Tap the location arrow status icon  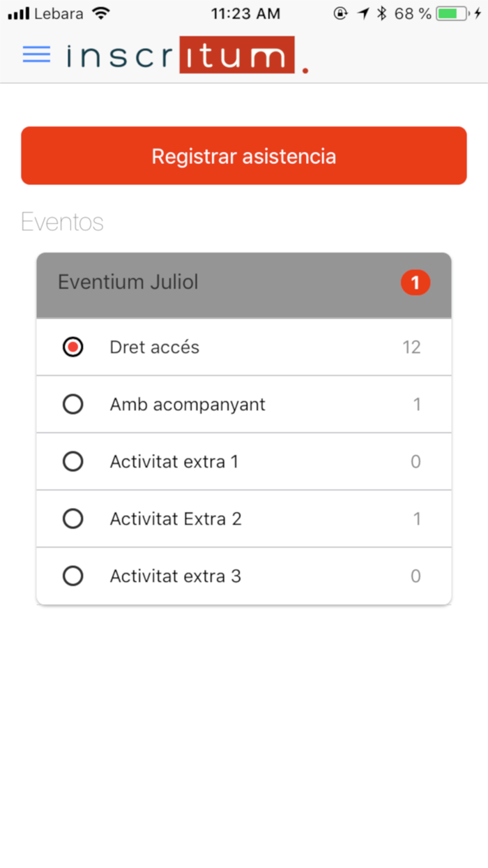point(363,14)
